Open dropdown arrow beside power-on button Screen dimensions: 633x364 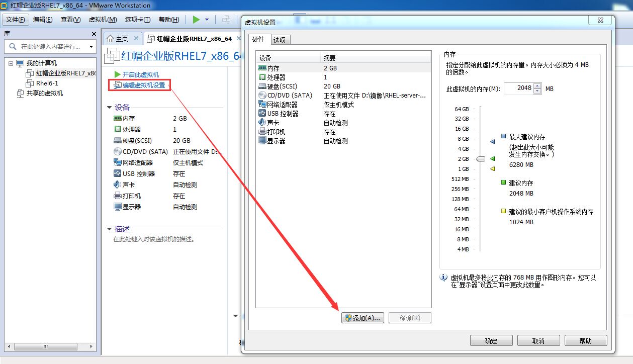207,20
